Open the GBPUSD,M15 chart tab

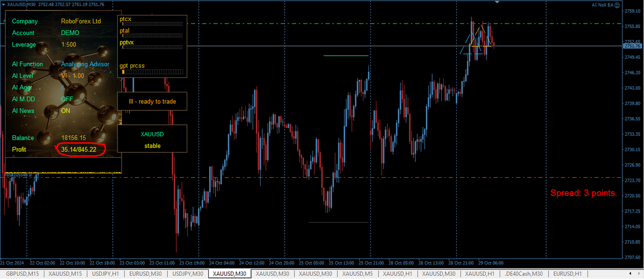pyautogui.click(x=23, y=274)
